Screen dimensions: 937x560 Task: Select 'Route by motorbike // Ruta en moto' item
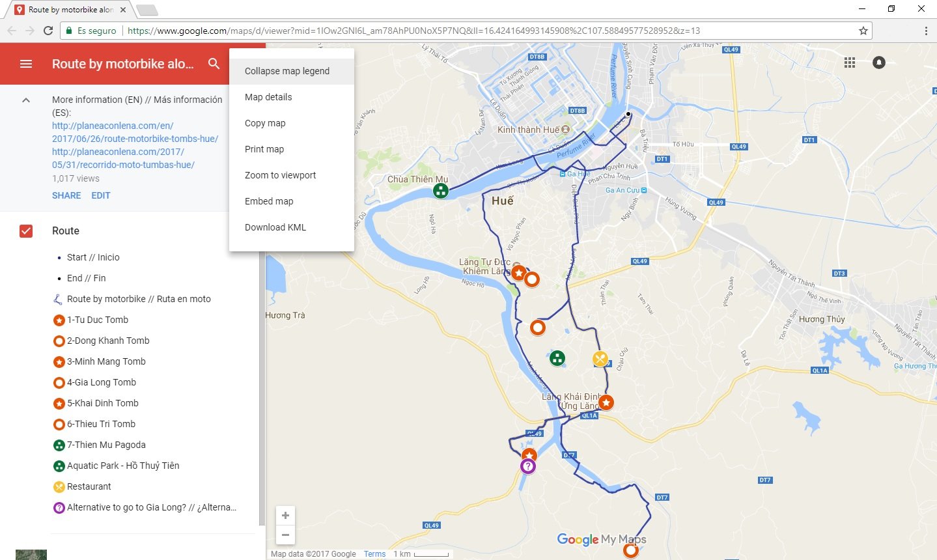tap(139, 299)
